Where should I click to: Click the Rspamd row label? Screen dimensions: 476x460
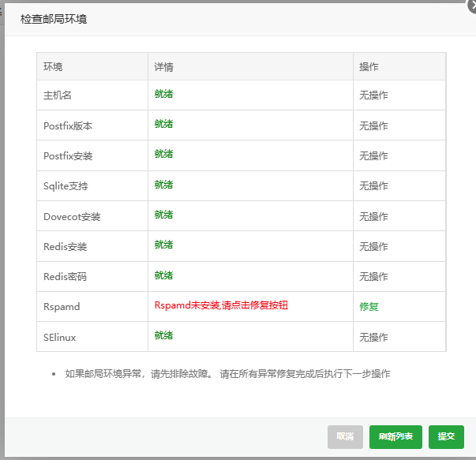click(x=62, y=306)
